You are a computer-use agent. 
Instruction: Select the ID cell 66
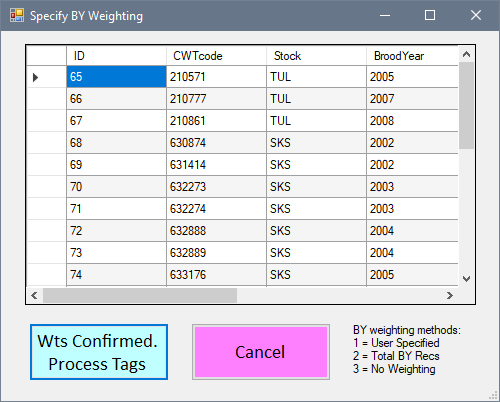(116, 99)
